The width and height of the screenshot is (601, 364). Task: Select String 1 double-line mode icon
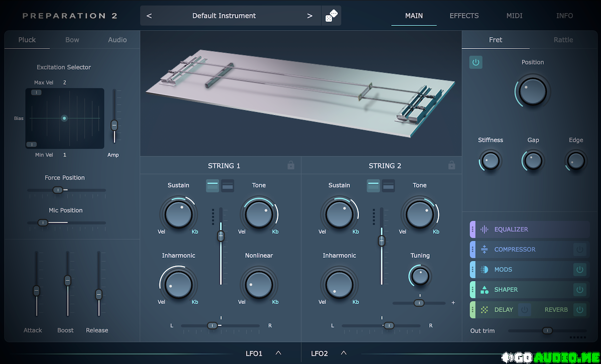point(227,185)
